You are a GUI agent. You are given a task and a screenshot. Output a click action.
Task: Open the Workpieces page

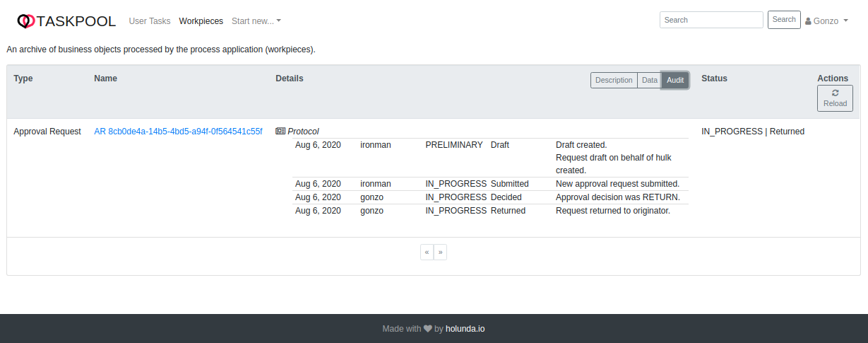(201, 21)
